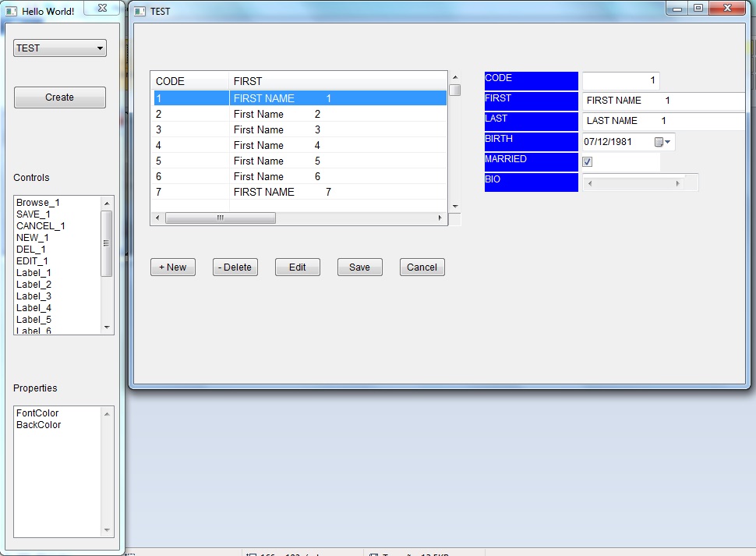Click the Save button
The image size is (756, 556).
pyautogui.click(x=359, y=267)
